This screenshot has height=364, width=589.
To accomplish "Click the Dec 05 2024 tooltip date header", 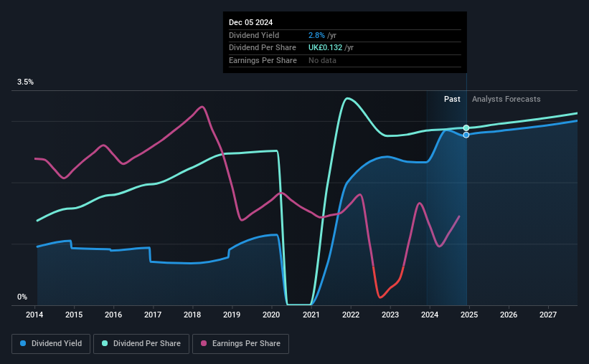I will pos(250,22).
